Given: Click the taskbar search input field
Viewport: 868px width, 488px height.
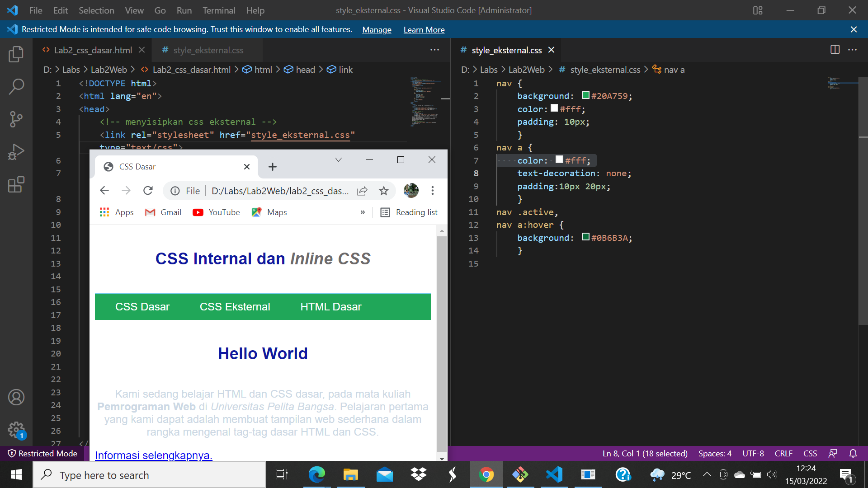Looking at the screenshot, I should 149,475.
